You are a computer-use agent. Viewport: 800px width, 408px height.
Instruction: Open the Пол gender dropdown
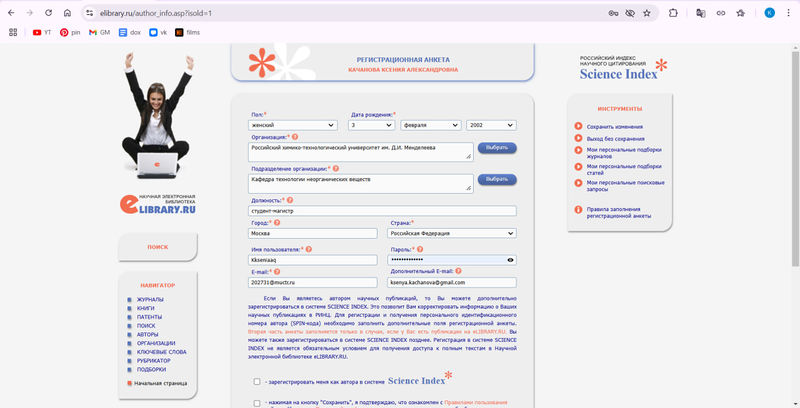pyautogui.click(x=296, y=124)
